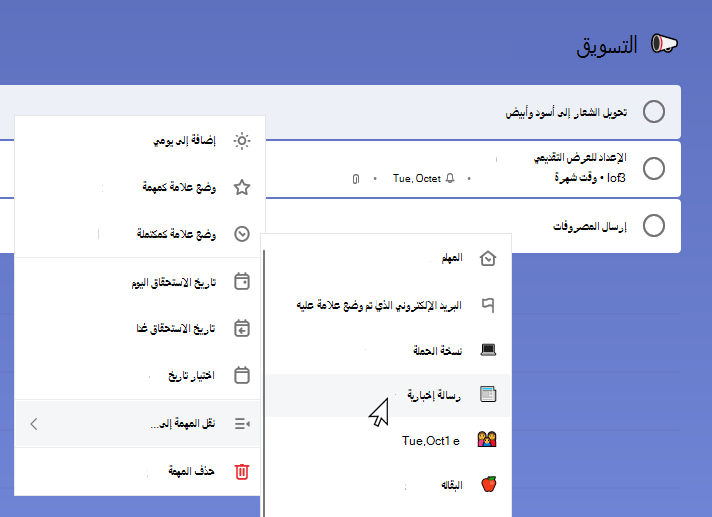Click the megaphone icon beside التسويق title
Viewport: 712px width, 517px height.
(x=664, y=44)
